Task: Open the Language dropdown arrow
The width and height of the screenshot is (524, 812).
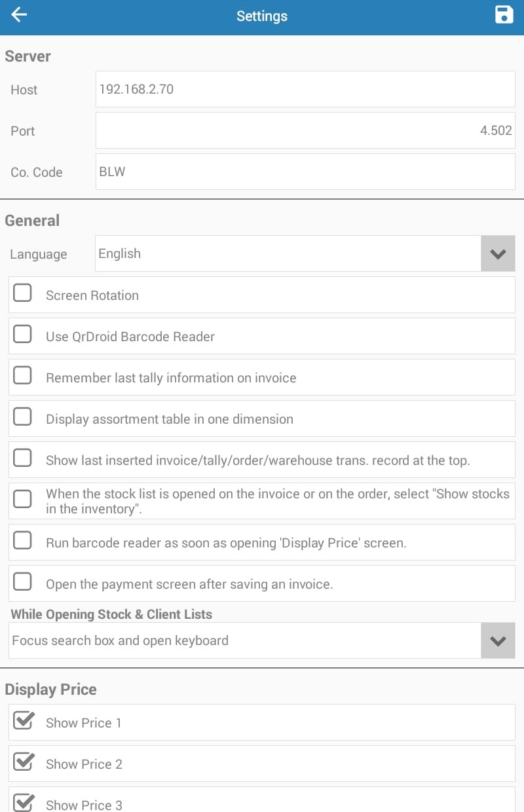Action: [498, 254]
